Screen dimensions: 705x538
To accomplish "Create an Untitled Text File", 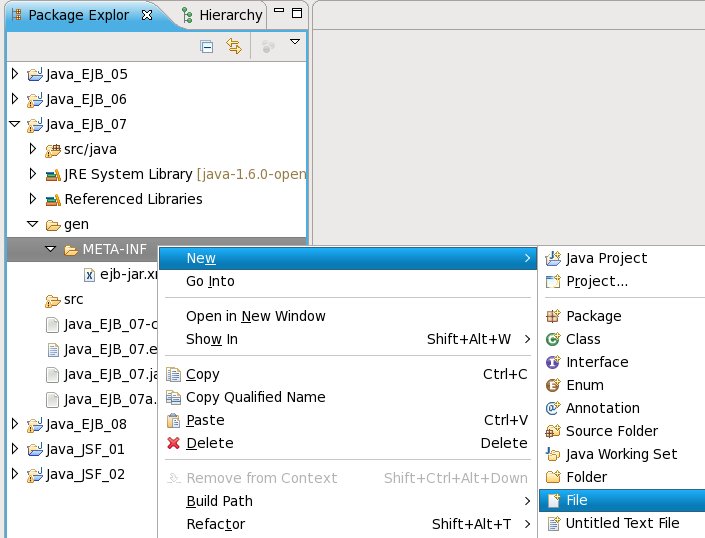I will click(622, 523).
